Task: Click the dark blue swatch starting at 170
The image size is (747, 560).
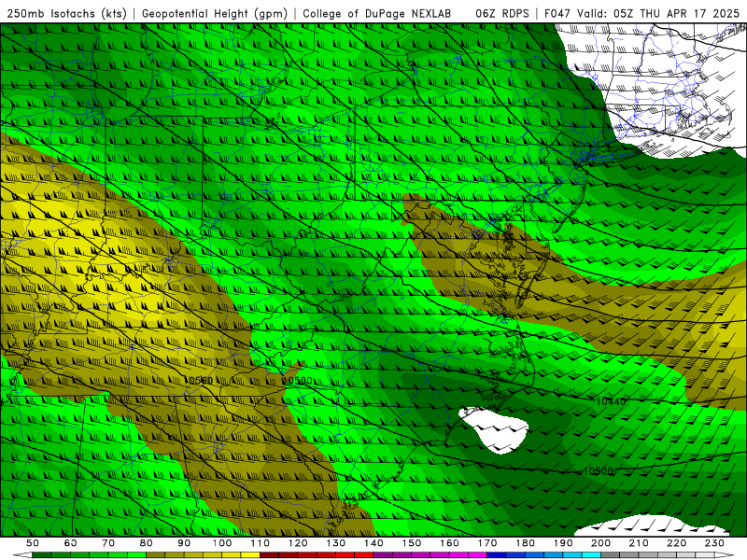Action: tap(497, 555)
